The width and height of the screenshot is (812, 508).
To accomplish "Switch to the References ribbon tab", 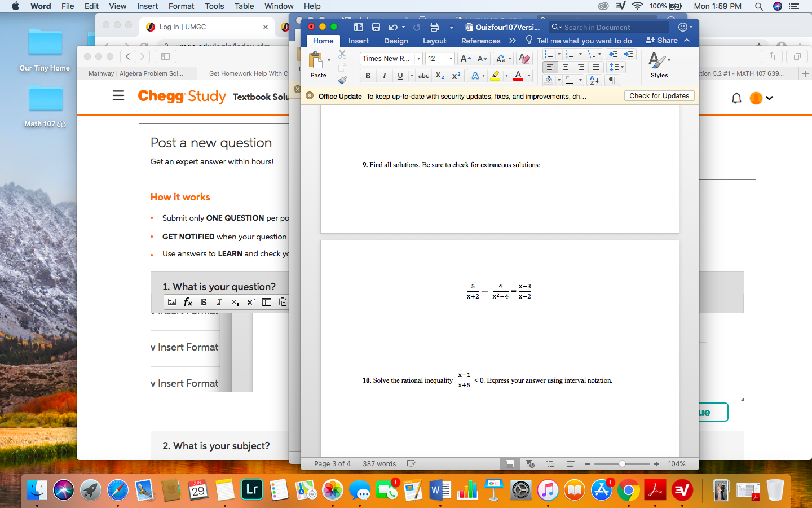I will coord(480,40).
